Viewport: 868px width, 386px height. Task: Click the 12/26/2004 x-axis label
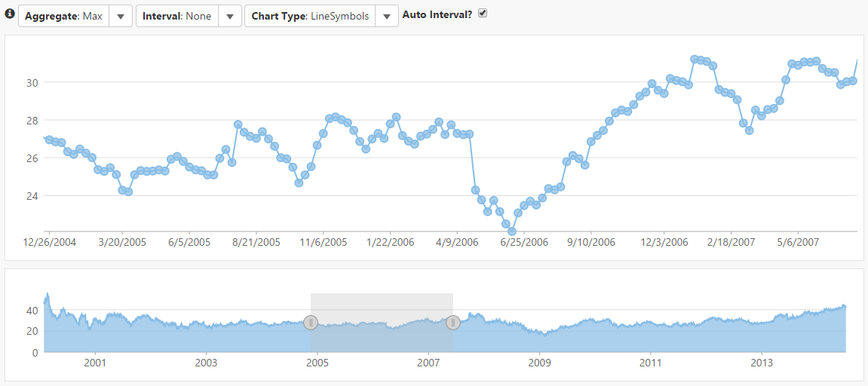(x=49, y=243)
